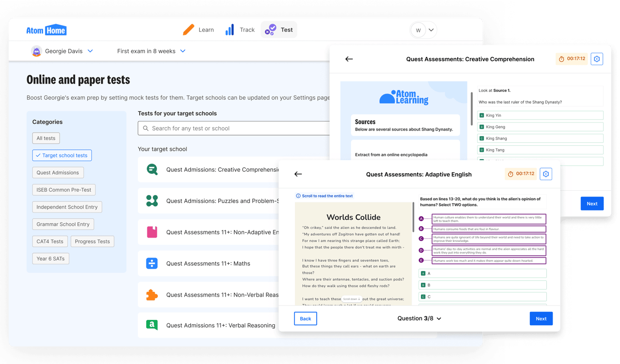Screen dimensions: 620x364
Task: Switch to the Learn tab
Action: click(199, 30)
